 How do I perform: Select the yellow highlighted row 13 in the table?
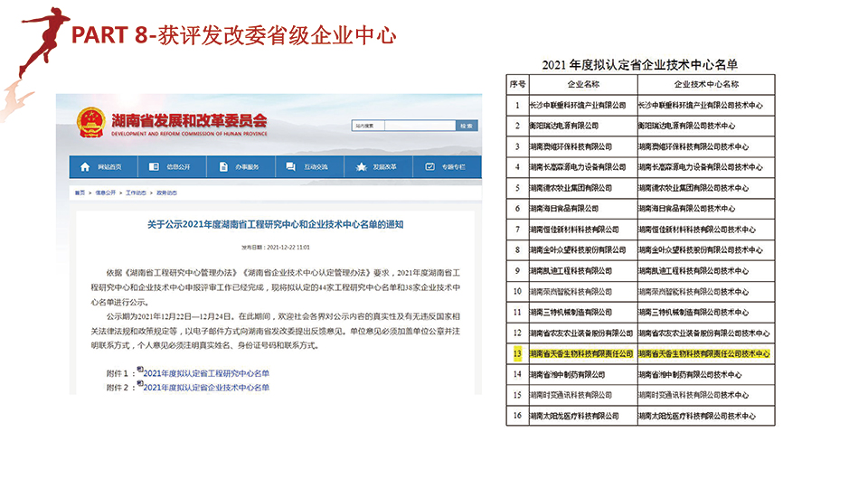pyautogui.click(x=640, y=354)
